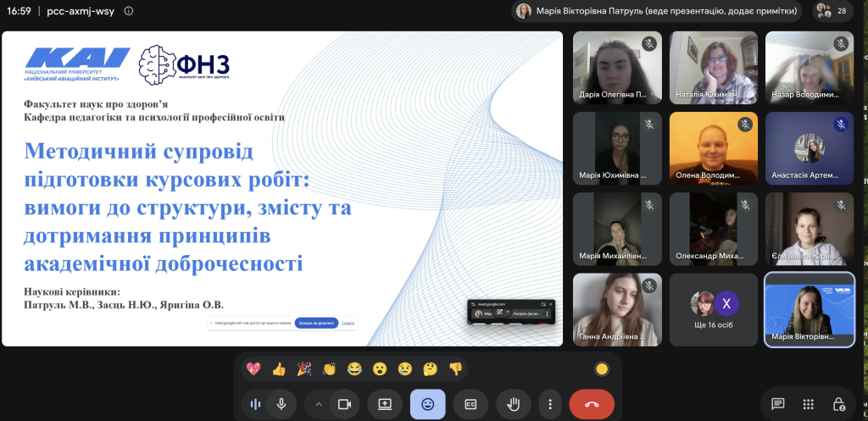
Task: Click slide title 'Методичний супровід'
Action: [138, 151]
